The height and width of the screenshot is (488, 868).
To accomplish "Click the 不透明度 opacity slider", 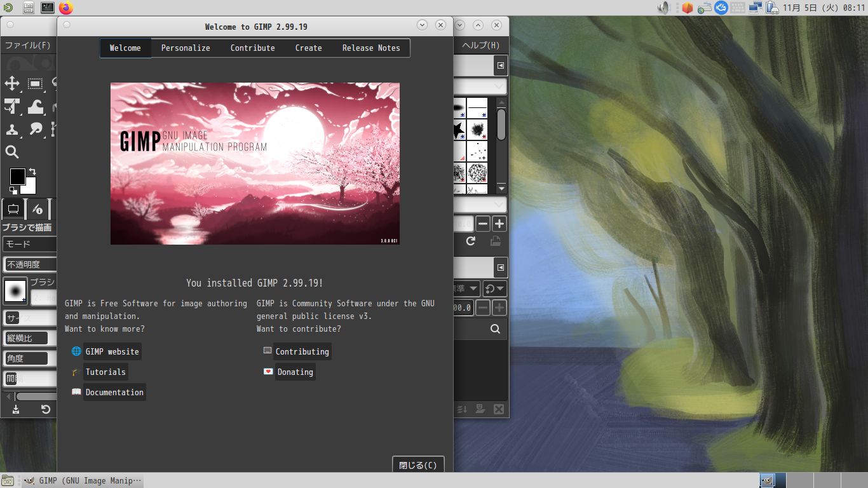I will 30,264.
